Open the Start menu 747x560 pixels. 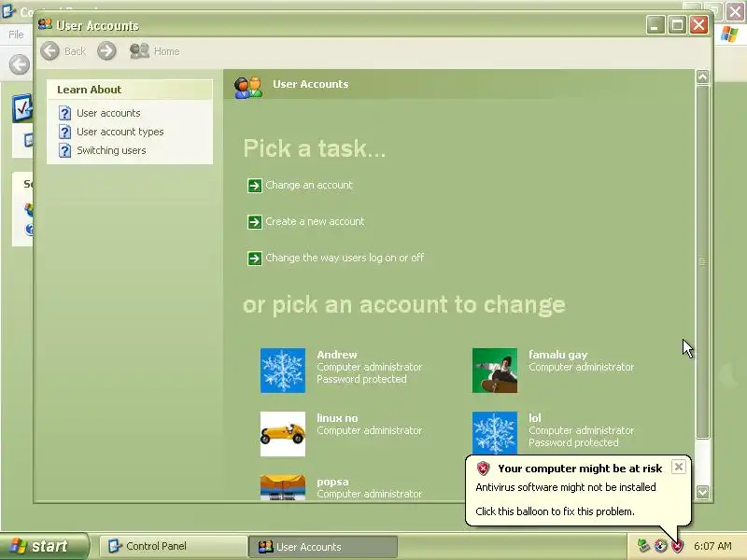45,546
